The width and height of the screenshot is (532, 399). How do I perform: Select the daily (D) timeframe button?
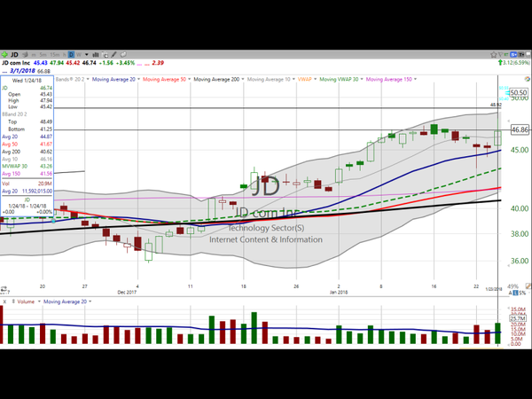point(71,55)
